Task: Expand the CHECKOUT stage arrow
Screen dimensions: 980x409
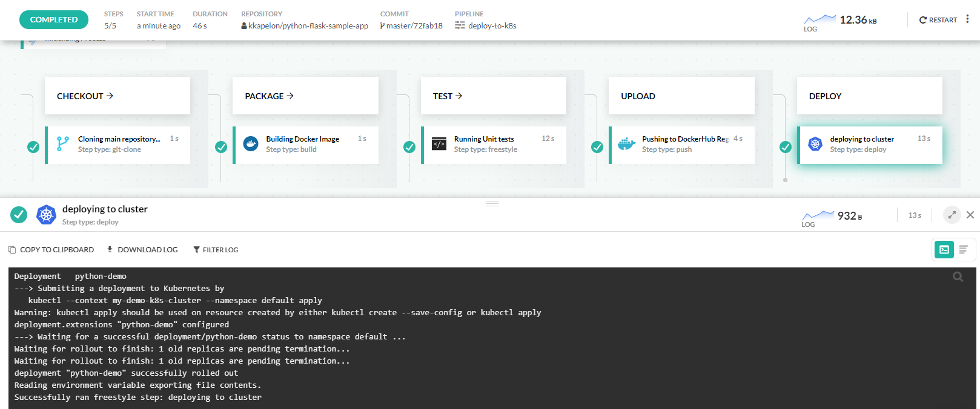Action: (x=110, y=96)
